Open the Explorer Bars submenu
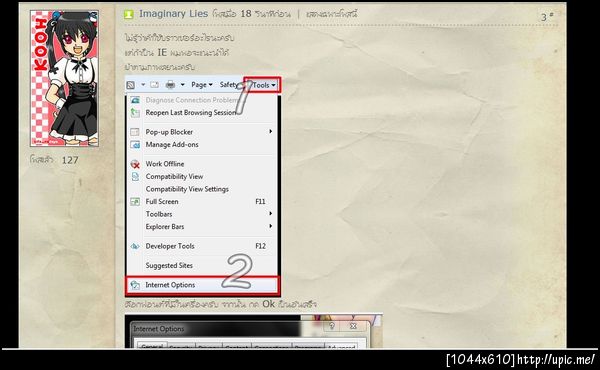The height and width of the screenshot is (370, 600). coord(201,227)
